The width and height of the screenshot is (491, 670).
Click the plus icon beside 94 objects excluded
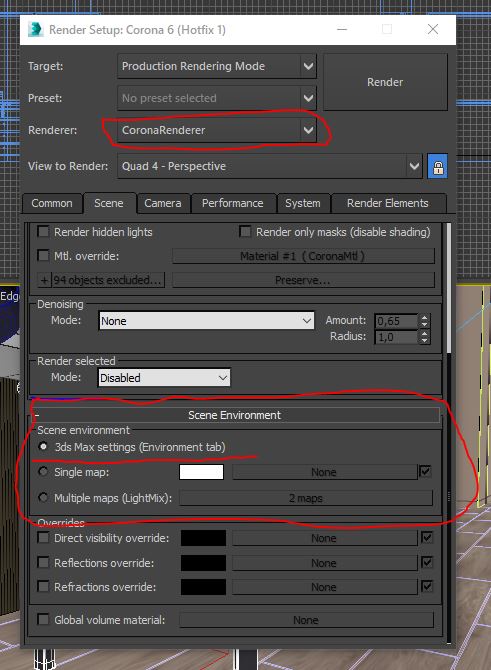(44, 280)
